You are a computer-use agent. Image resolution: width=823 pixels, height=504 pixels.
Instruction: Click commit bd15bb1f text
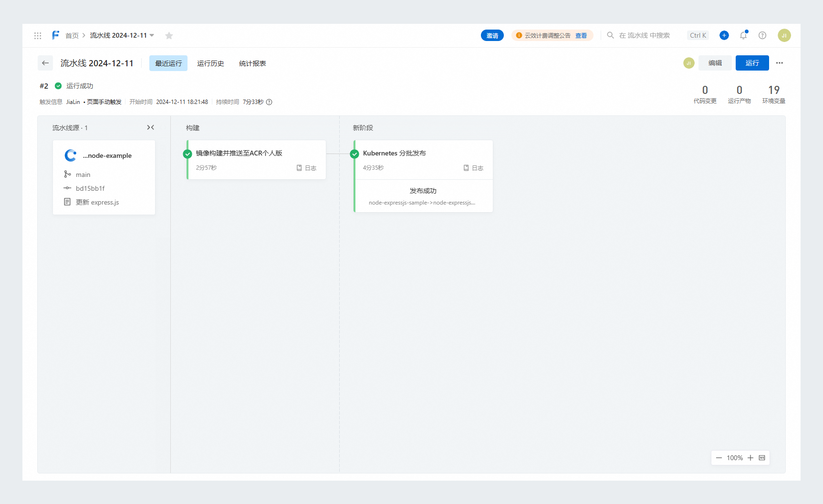(90, 188)
